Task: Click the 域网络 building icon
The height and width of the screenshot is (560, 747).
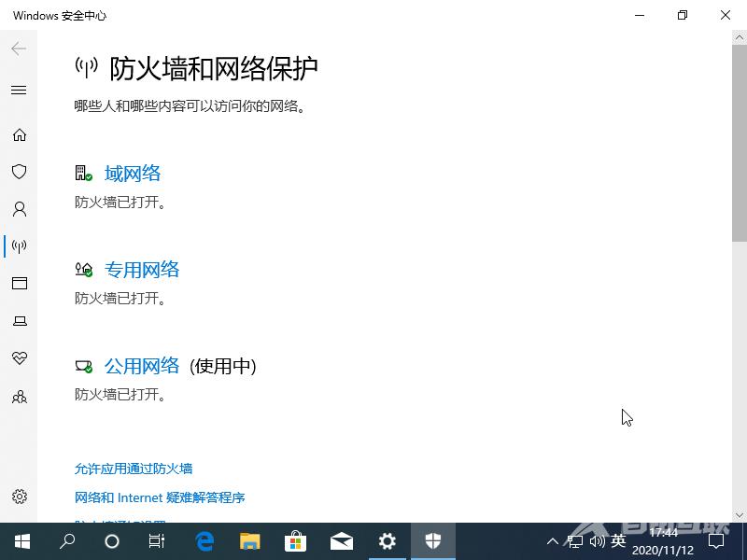Action: coord(83,173)
